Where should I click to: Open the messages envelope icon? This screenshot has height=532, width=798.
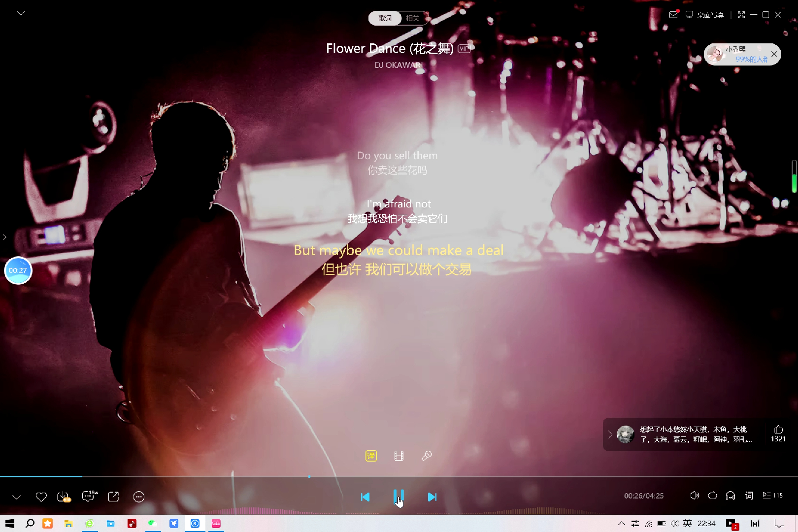pos(673,15)
